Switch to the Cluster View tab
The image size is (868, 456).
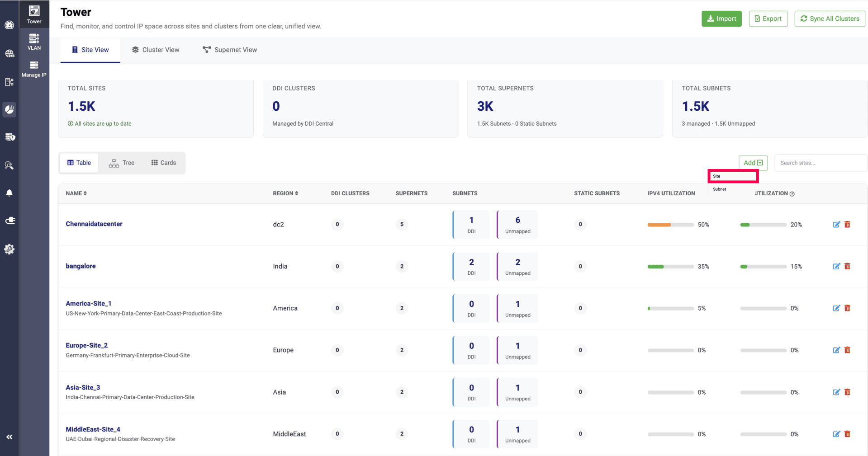156,50
